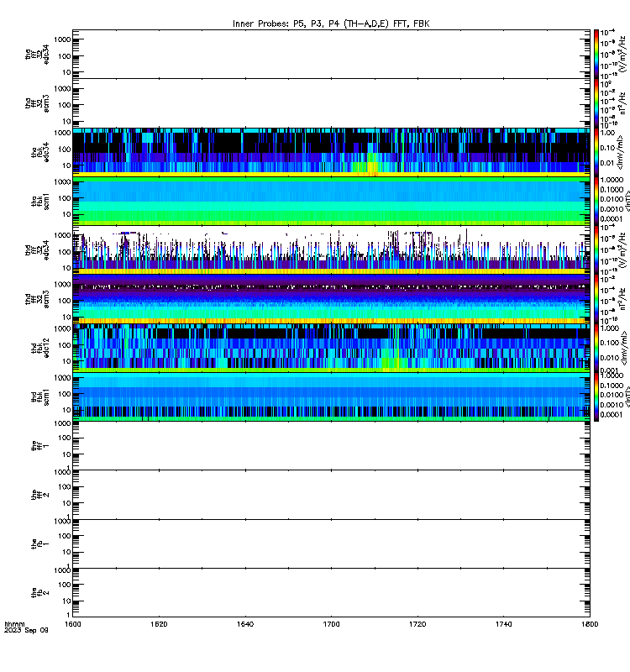Click the 1600 time tick label
The image size is (630, 672).
(x=73, y=624)
